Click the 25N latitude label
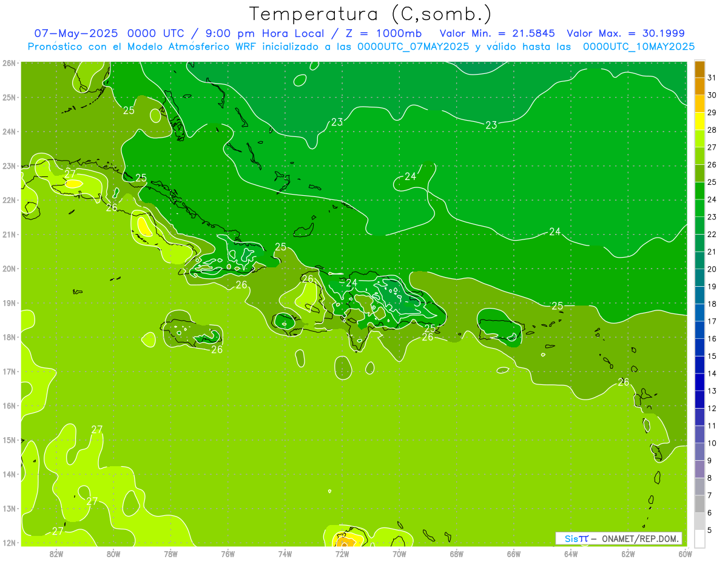 9,97
